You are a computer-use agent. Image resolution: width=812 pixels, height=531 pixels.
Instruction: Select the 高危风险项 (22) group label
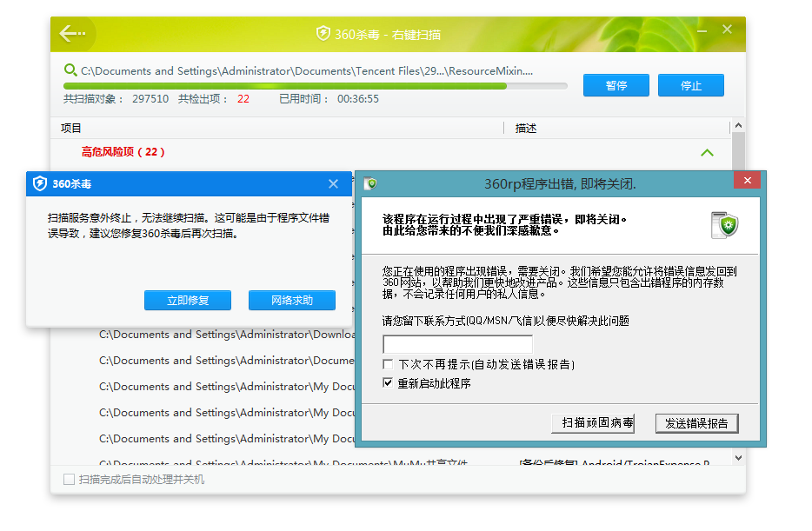[123, 151]
